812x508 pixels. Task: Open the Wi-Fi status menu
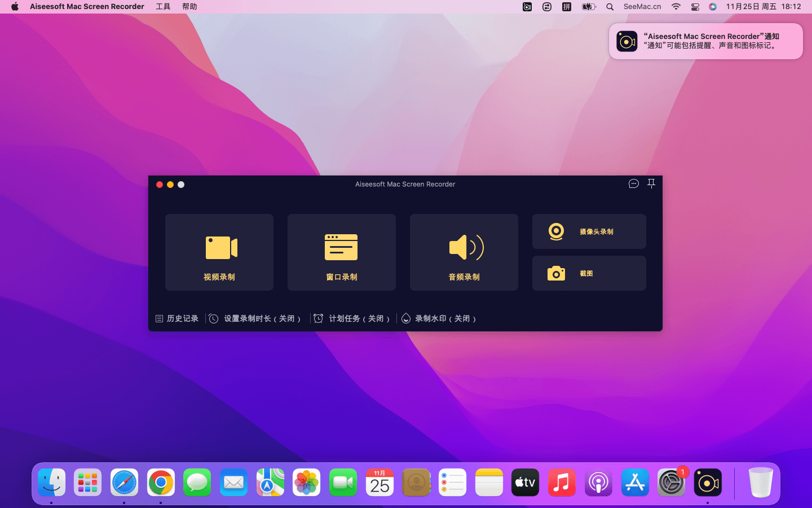(676, 7)
